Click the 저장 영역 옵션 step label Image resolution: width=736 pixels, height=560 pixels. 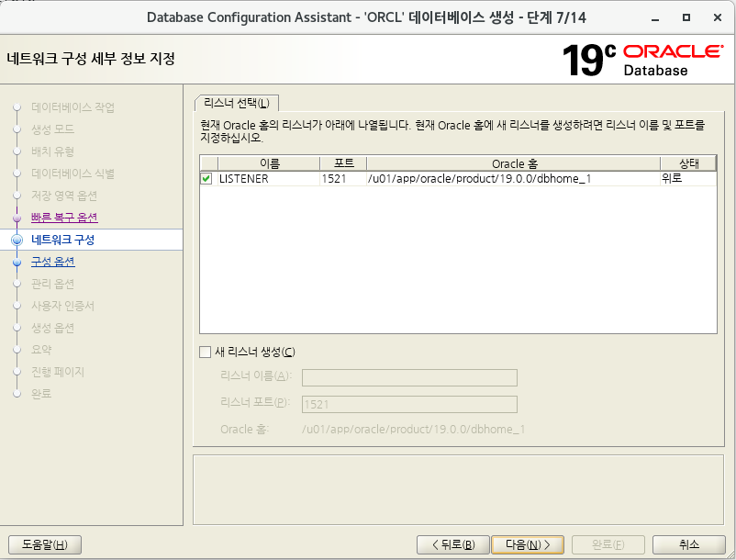tap(64, 196)
